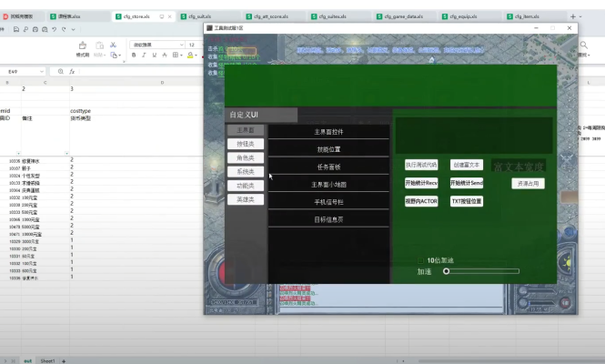Click the Format Painter icon
This screenshot has width=605, height=364.
(x=83, y=48)
